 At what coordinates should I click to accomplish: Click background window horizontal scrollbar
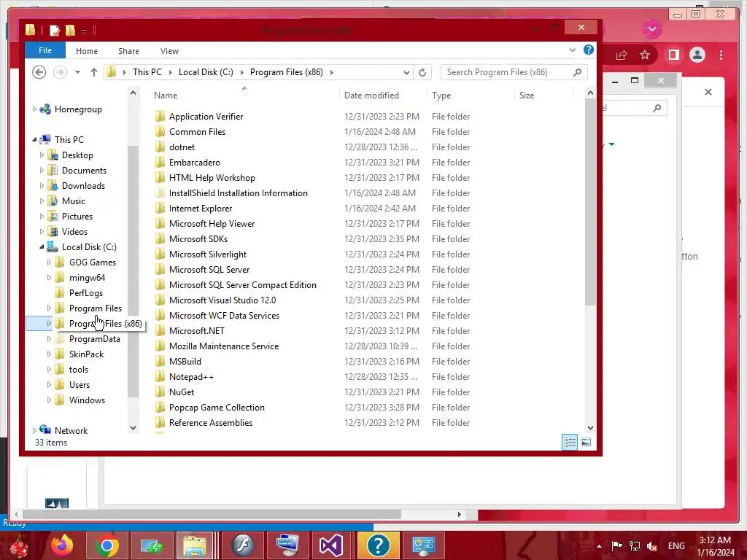point(212,514)
